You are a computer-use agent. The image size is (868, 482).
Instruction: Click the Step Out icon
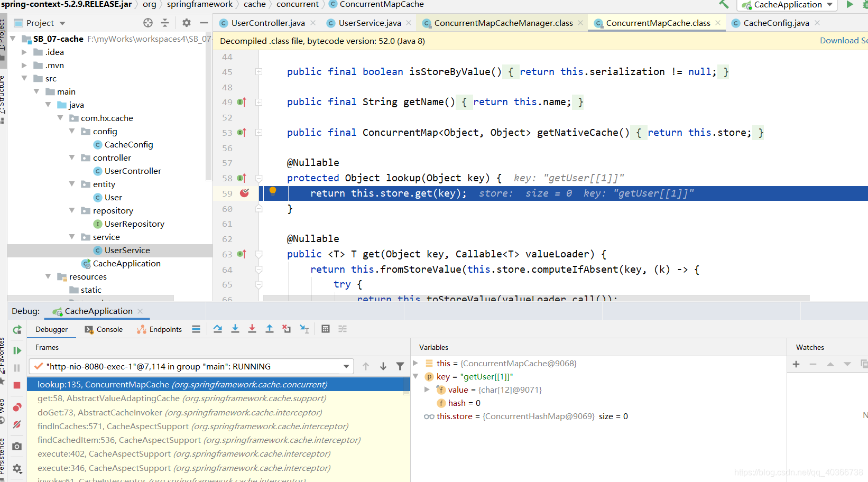270,329
